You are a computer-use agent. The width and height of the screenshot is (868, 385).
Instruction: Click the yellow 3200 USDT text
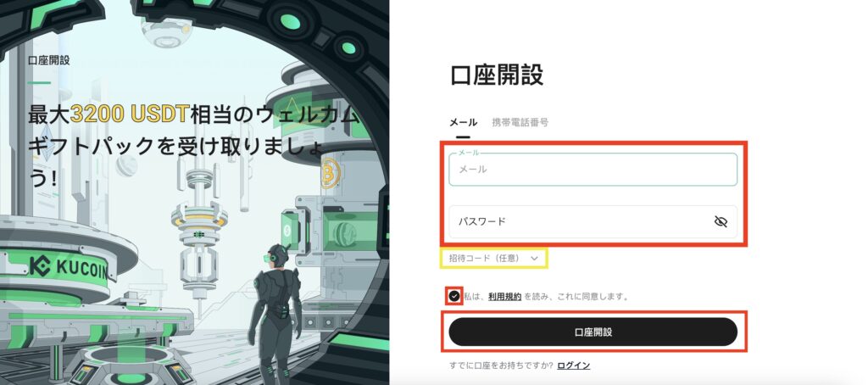click(130, 115)
